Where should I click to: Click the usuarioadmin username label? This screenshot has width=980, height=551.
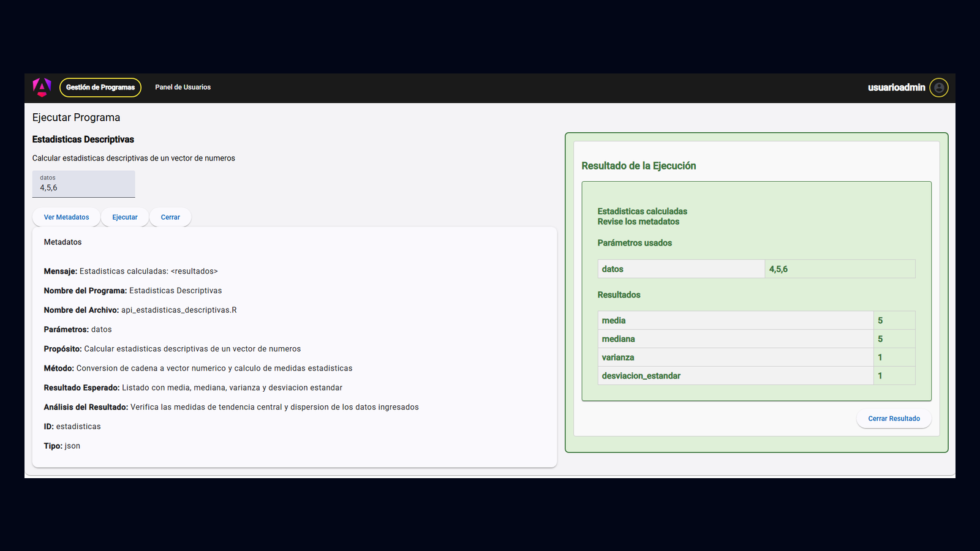(x=896, y=88)
